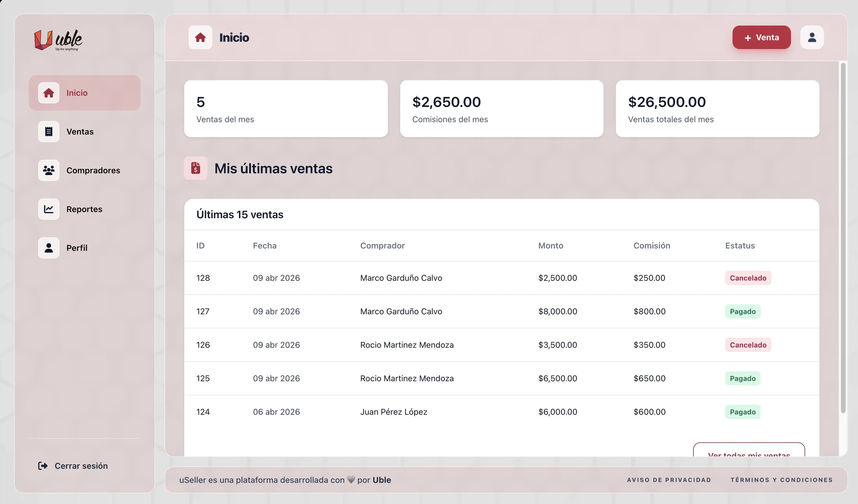Open the user profile icon top right
This screenshot has height=504, width=858.
812,37
